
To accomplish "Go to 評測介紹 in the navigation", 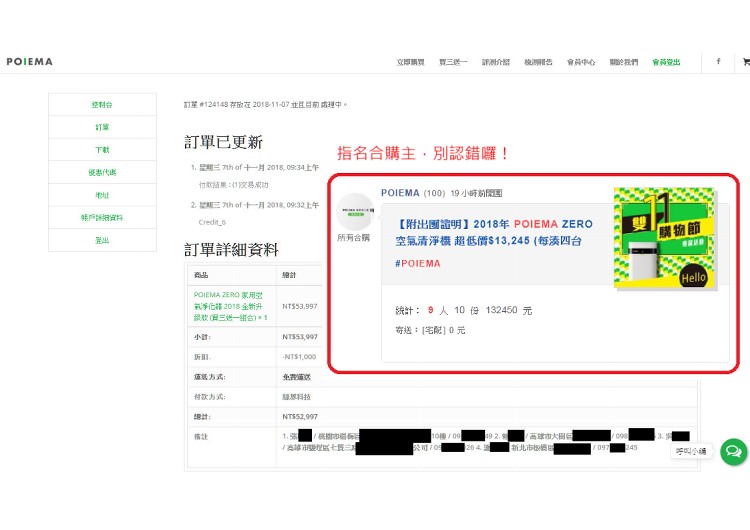I will point(496,62).
